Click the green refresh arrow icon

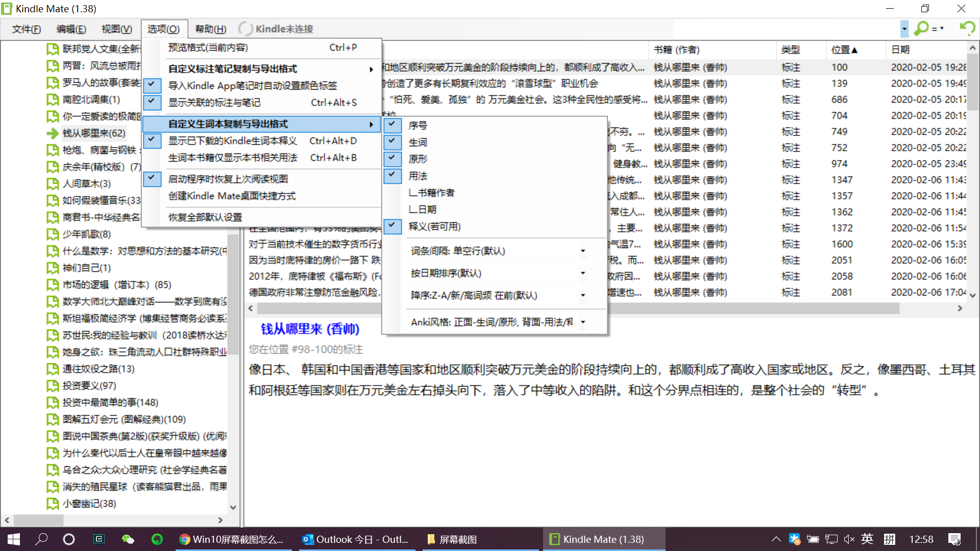click(x=967, y=28)
